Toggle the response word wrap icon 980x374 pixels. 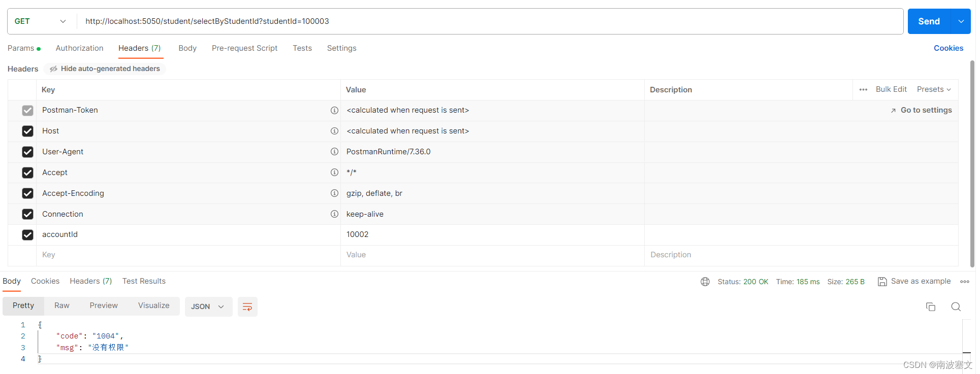[x=247, y=307]
